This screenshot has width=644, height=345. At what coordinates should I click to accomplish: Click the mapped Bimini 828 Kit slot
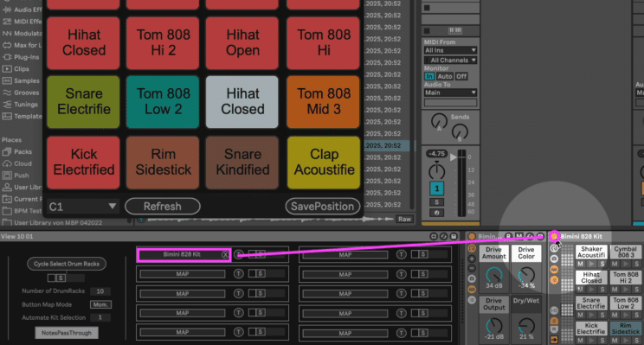tap(182, 254)
